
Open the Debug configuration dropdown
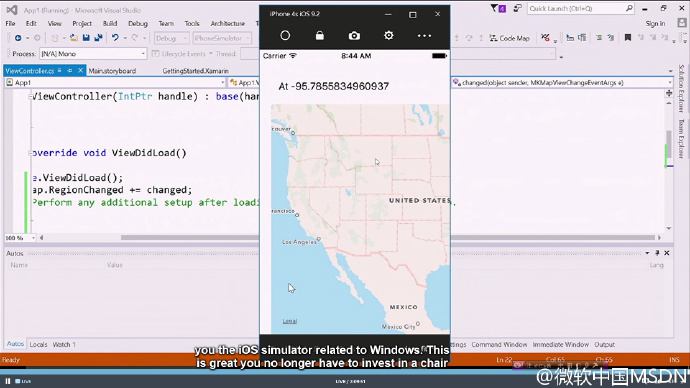pos(171,38)
